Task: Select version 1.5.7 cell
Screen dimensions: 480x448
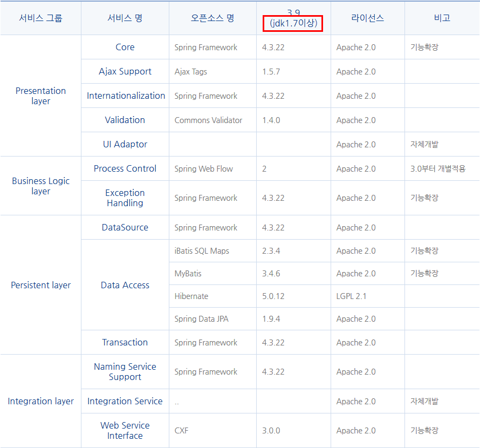Action: click(293, 71)
